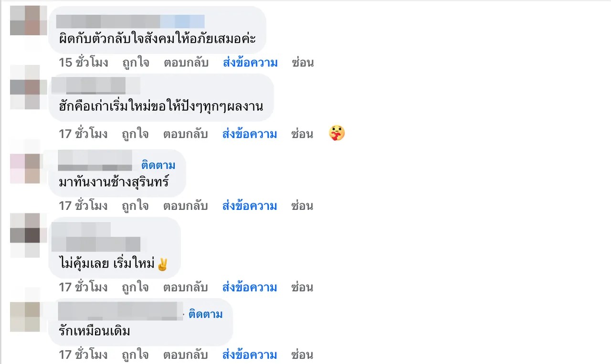611x364 pixels.
Task: Click the care reaction emoji beside the second comment
Action: pyautogui.click(x=337, y=134)
